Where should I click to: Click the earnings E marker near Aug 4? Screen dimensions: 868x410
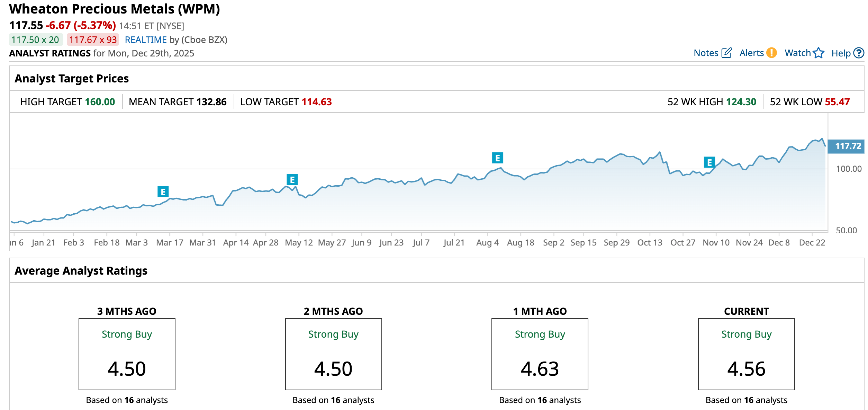coord(497,158)
